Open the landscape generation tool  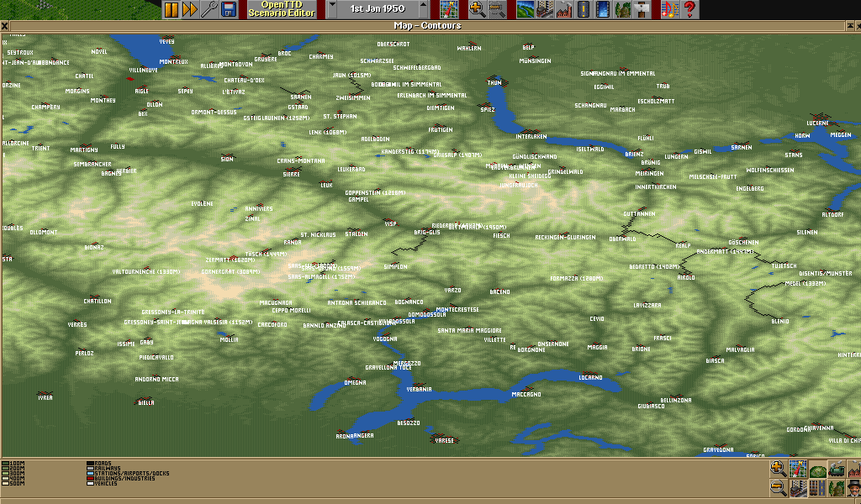pos(526,9)
